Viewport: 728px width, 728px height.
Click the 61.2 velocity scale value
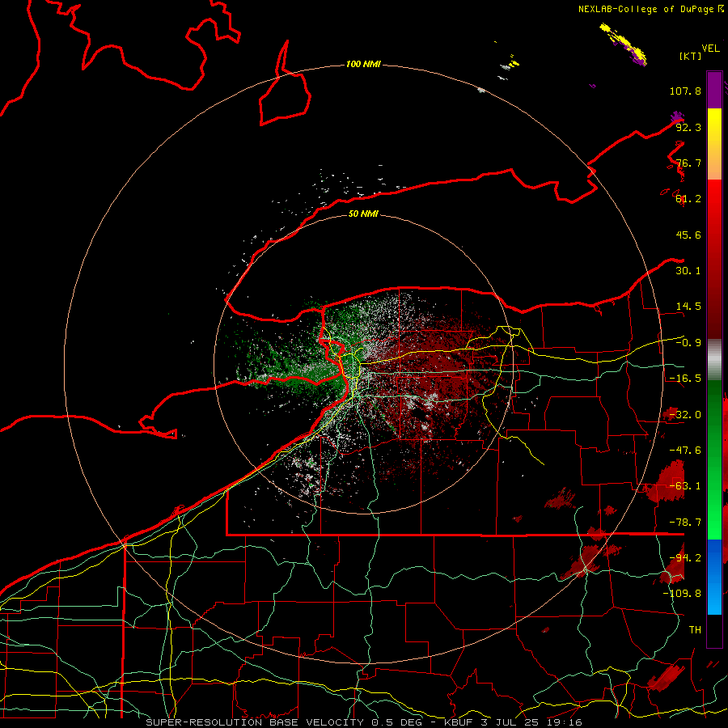point(688,199)
